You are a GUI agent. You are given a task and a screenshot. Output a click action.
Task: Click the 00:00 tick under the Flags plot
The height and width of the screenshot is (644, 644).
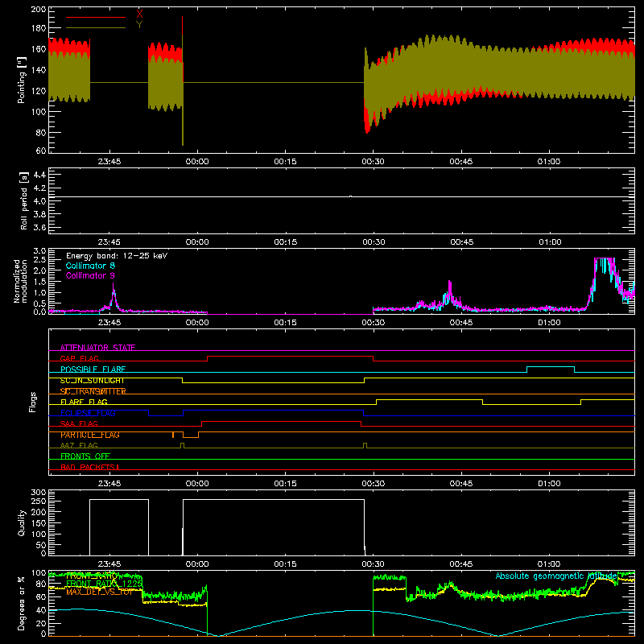(x=197, y=484)
